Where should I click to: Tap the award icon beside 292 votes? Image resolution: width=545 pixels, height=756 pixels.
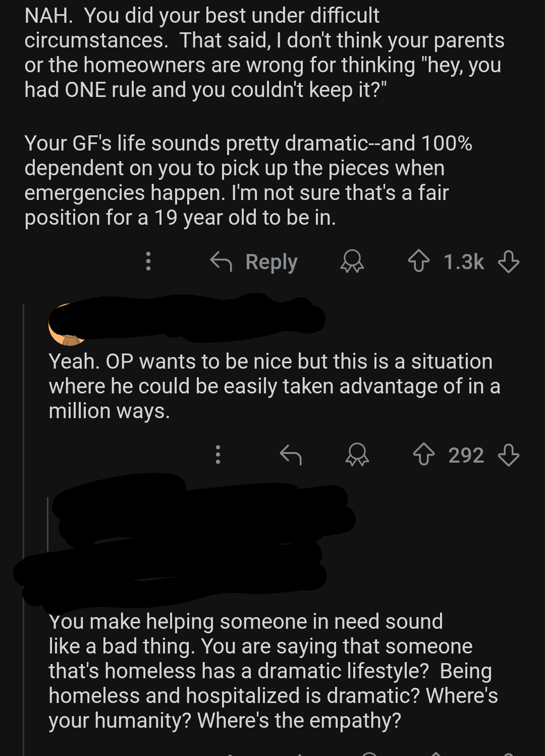point(357,455)
